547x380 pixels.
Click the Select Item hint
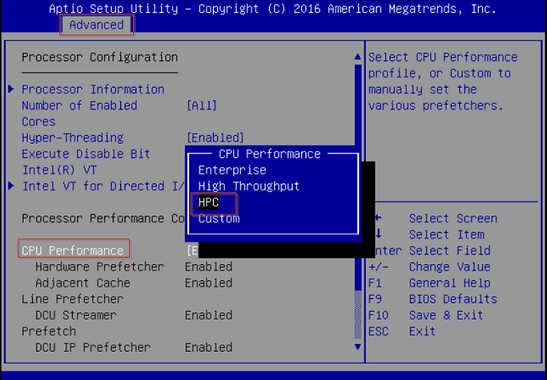coord(447,234)
